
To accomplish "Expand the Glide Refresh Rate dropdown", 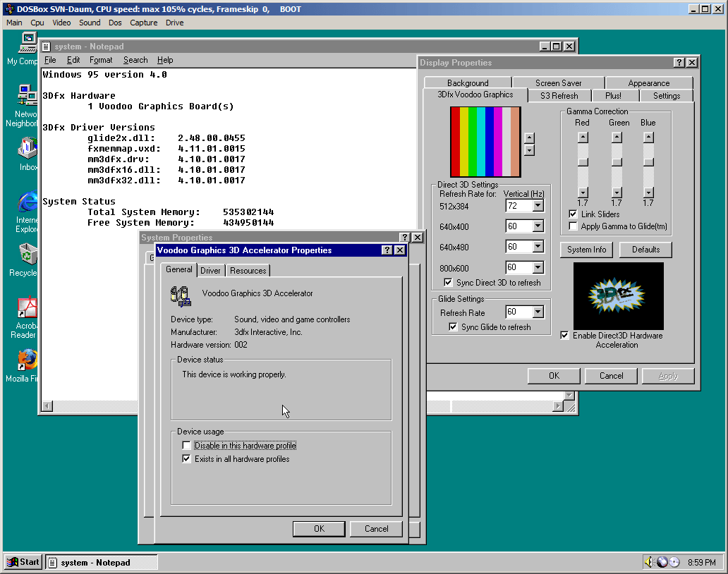I will point(538,312).
